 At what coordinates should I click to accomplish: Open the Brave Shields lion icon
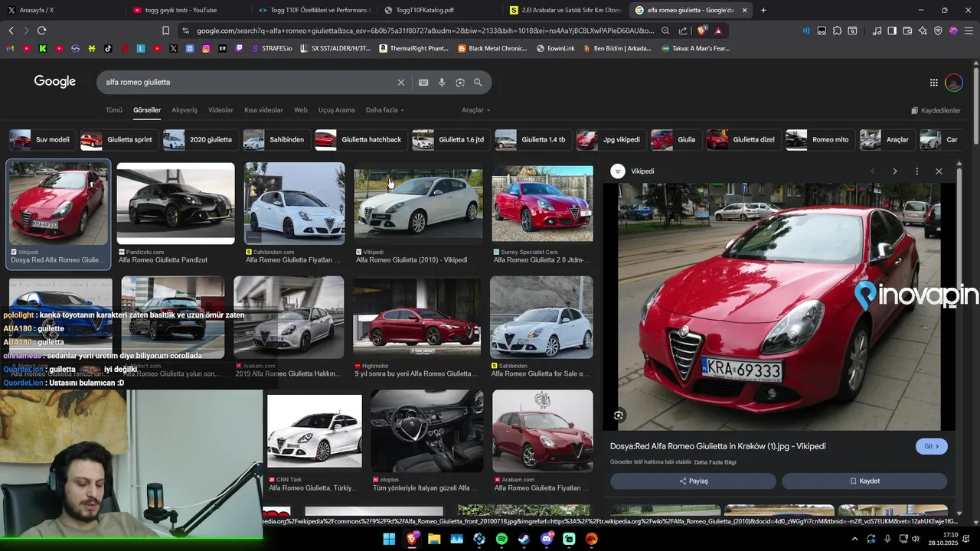pyautogui.click(x=702, y=31)
